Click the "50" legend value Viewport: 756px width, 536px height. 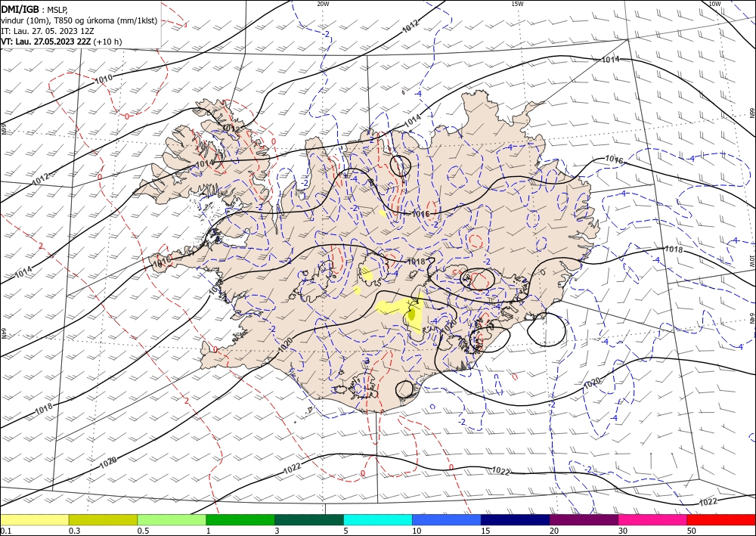click(x=691, y=531)
